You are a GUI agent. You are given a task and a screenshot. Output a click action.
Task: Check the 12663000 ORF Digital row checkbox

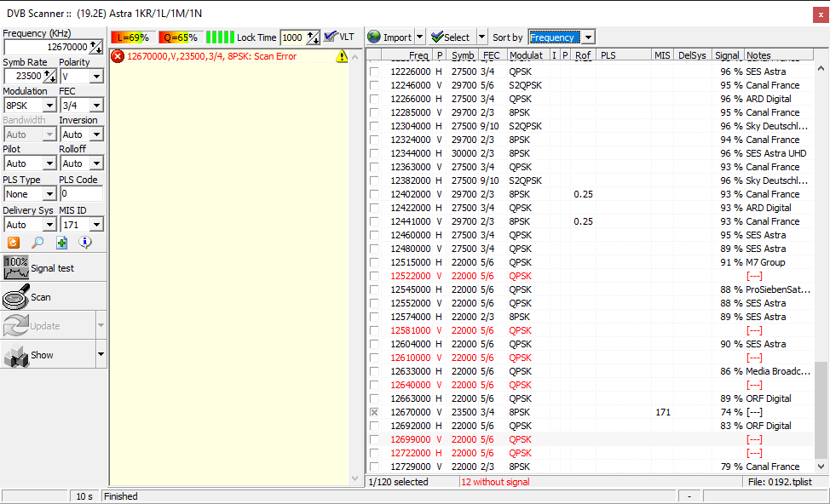tap(374, 398)
